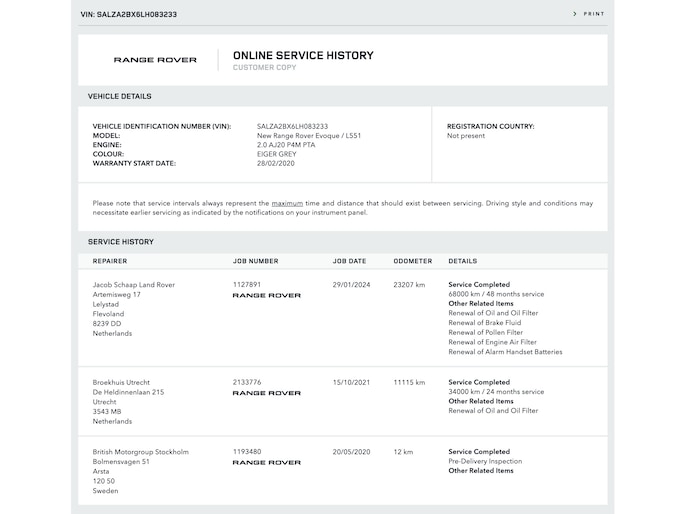This screenshot has width=685, height=514.
Task: Click British Motorgroup Stockholm repairer name
Action: click(x=140, y=452)
